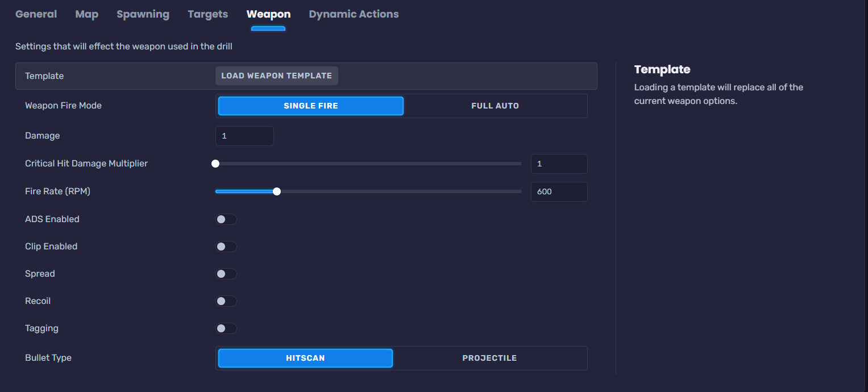Select Hitscan bullet type
Screen dimensions: 868x392
(305, 358)
